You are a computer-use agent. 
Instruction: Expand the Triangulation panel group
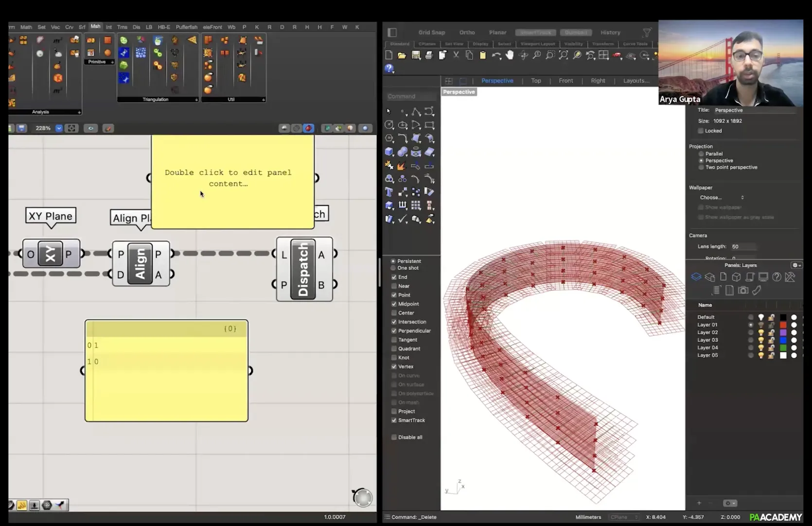[196, 100]
